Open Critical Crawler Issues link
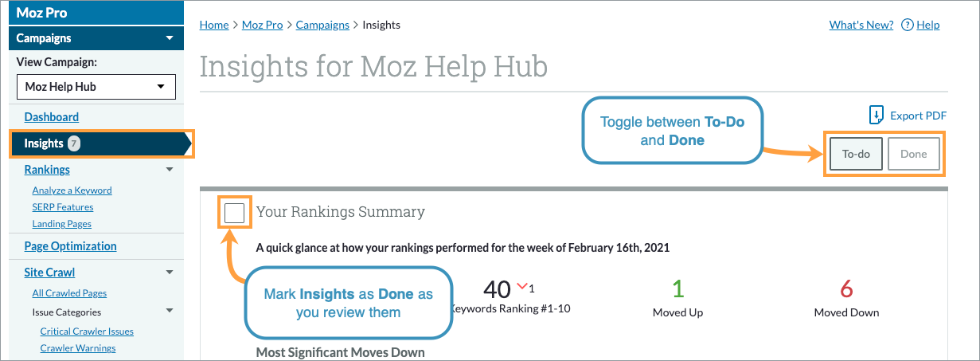The height and width of the screenshot is (361, 980). pos(87,332)
